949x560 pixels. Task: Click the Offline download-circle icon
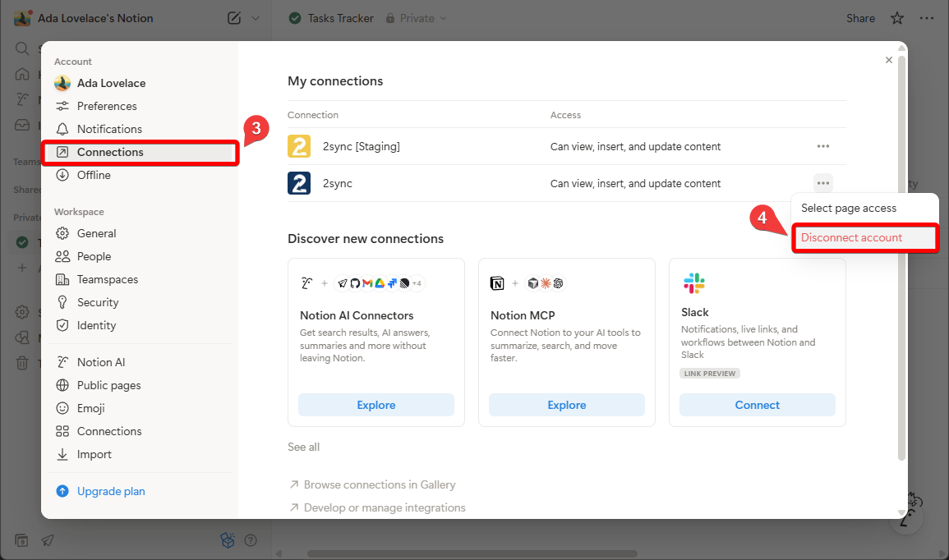click(x=62, y=175)
